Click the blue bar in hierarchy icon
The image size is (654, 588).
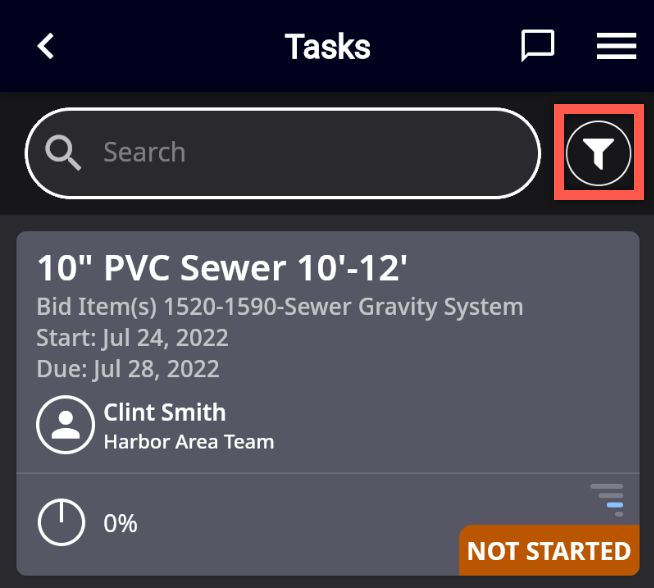tap(615, 505)
